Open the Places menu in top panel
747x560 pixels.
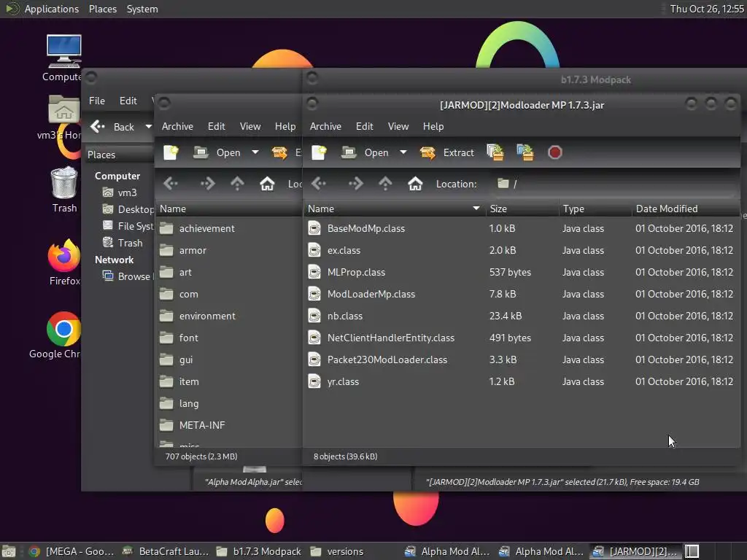[x=103, y=9]
